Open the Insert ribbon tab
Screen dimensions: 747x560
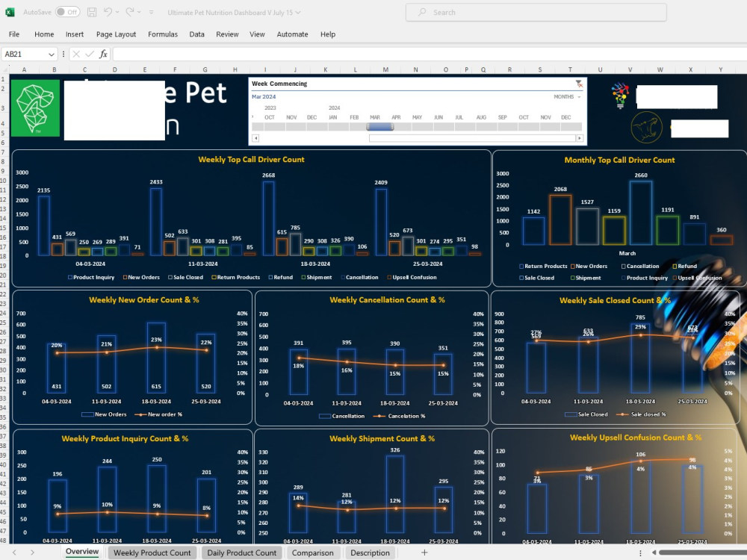point(74,34)
